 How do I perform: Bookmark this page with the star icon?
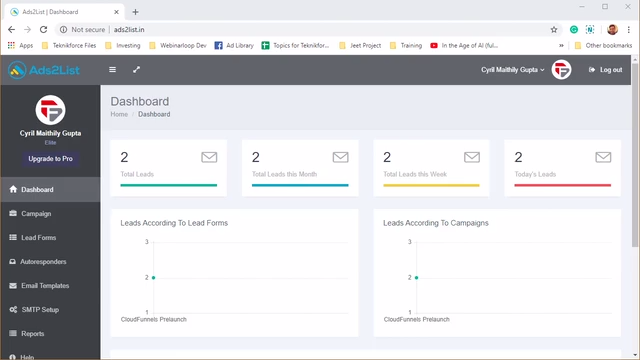(x=554, y=29)
